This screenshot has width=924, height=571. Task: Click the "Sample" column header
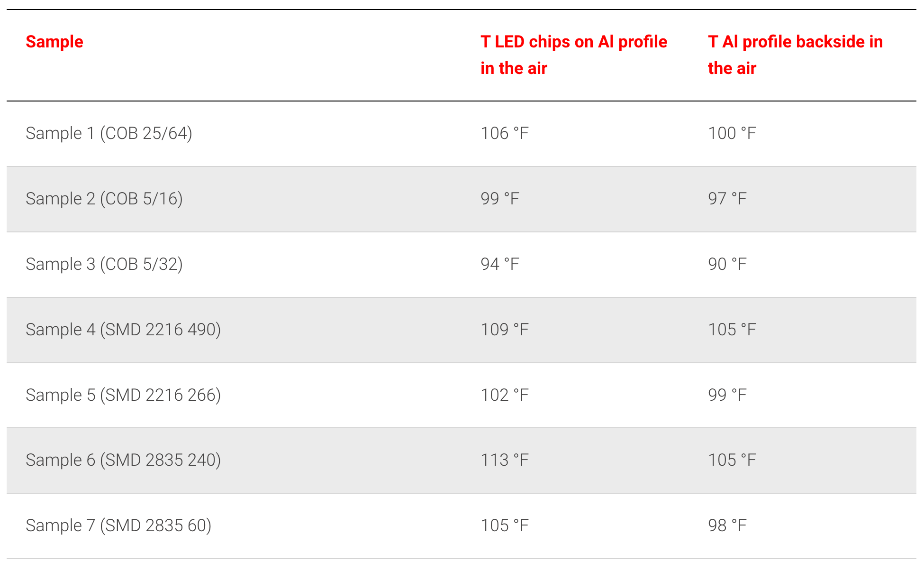click(x=54, y=42)
